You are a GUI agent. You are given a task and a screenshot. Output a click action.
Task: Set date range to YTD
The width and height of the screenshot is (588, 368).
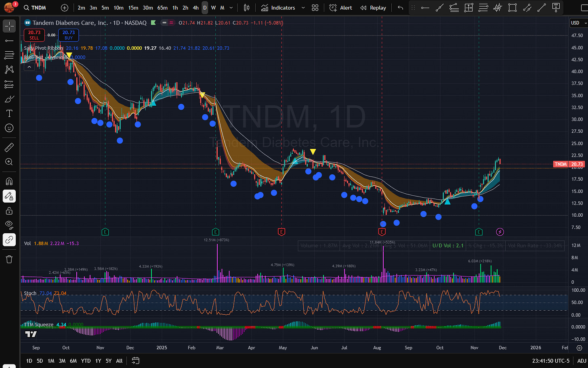(x=86, y=361)
